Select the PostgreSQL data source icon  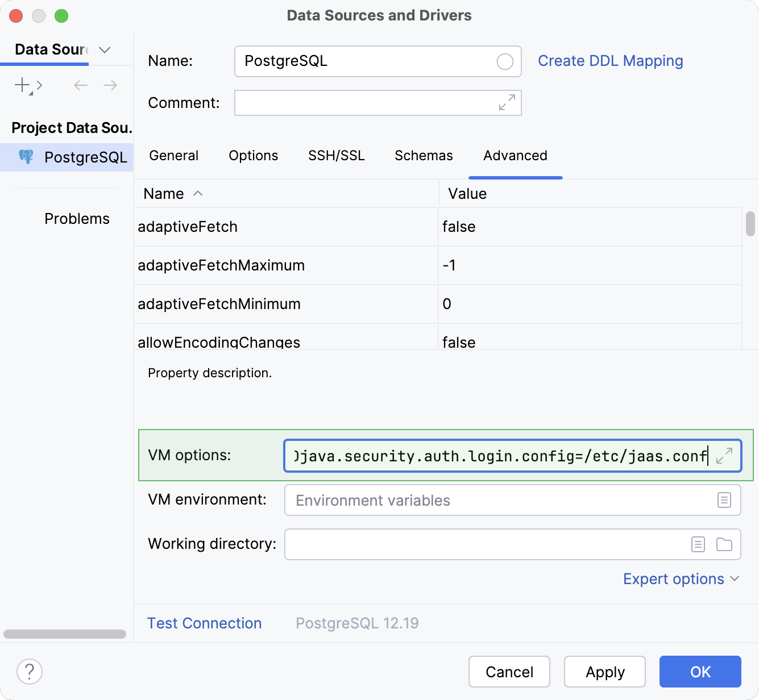click(26, 157)
